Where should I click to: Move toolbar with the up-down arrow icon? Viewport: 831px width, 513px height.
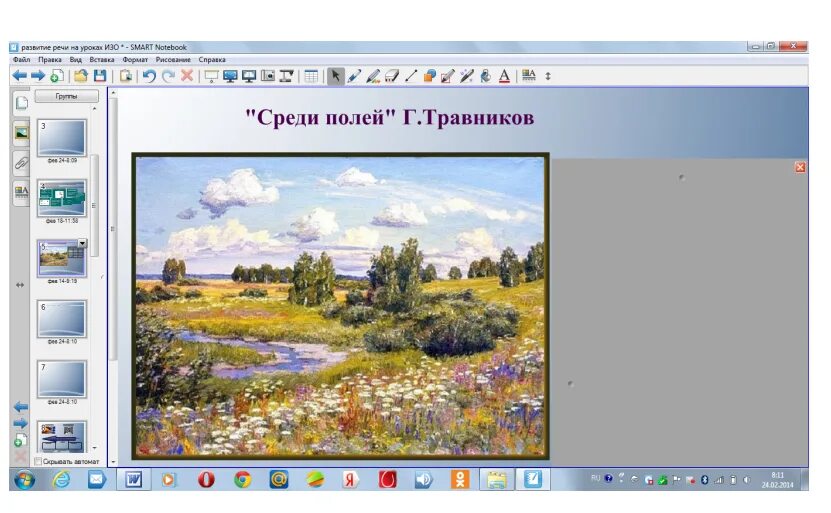[x=548, y=76]
